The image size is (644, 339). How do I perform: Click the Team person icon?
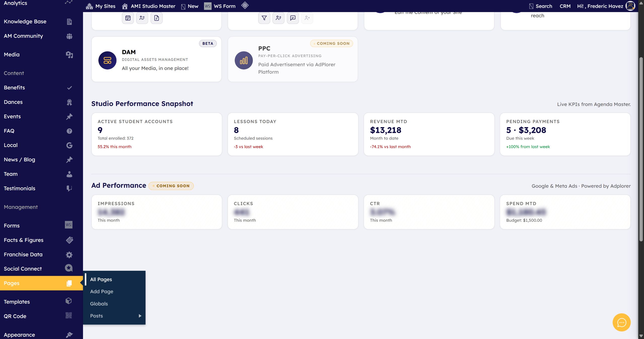69,174
